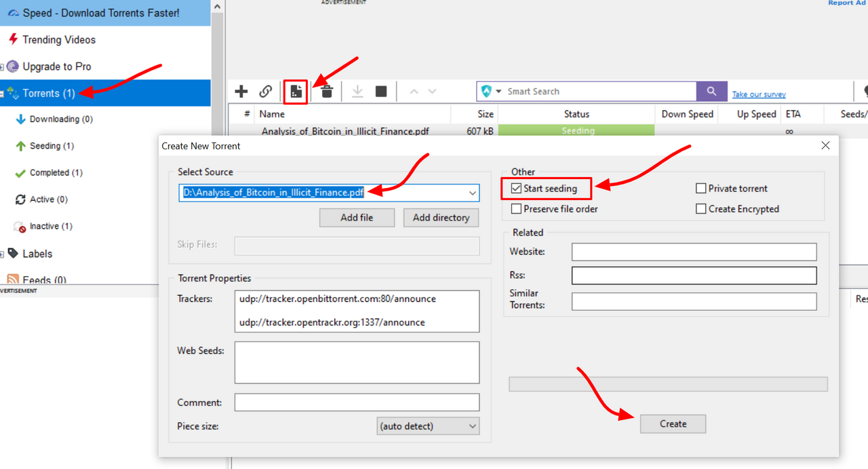Click the green Seeding status bar
868x469 pixels.
576,130
